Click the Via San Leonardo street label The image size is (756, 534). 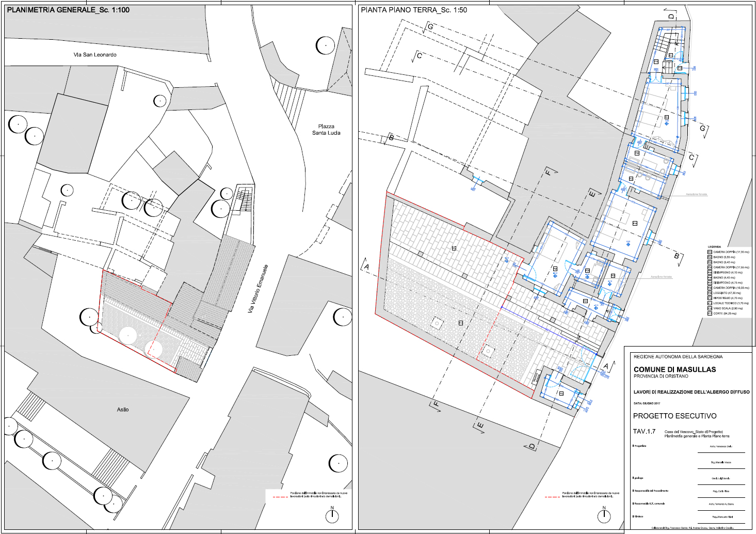pos(95,55)
